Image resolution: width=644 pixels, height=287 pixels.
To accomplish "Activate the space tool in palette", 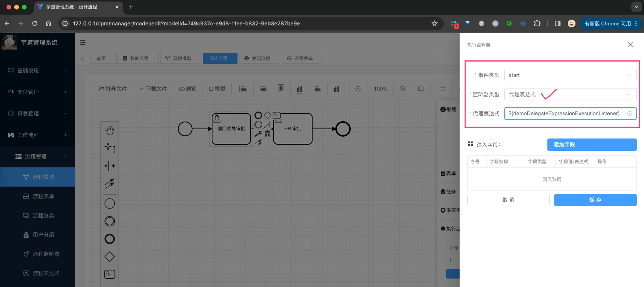I will click(110, 166).
